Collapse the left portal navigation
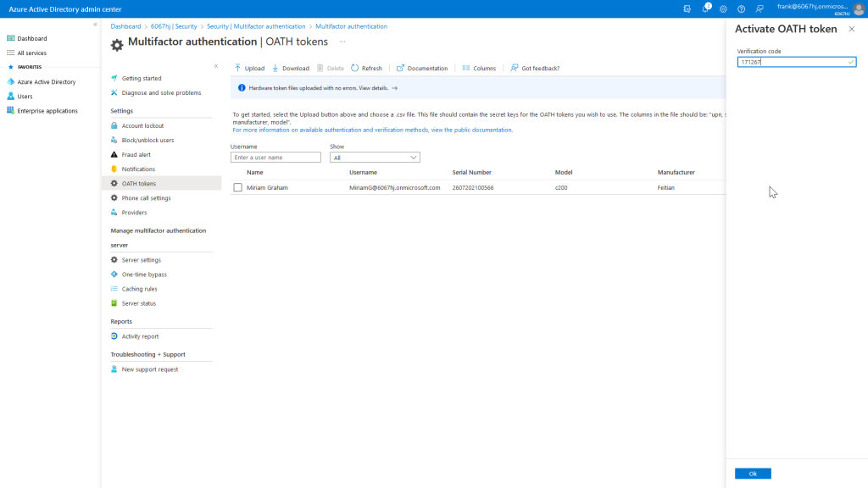This screenshot has width=868, height=488. [95, 25]
